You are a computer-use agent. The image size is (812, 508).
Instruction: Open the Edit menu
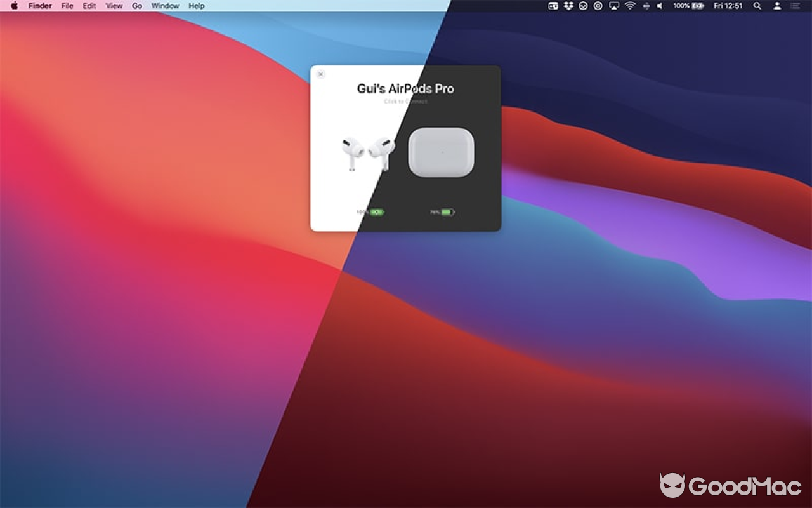click(x=89, y=6)
